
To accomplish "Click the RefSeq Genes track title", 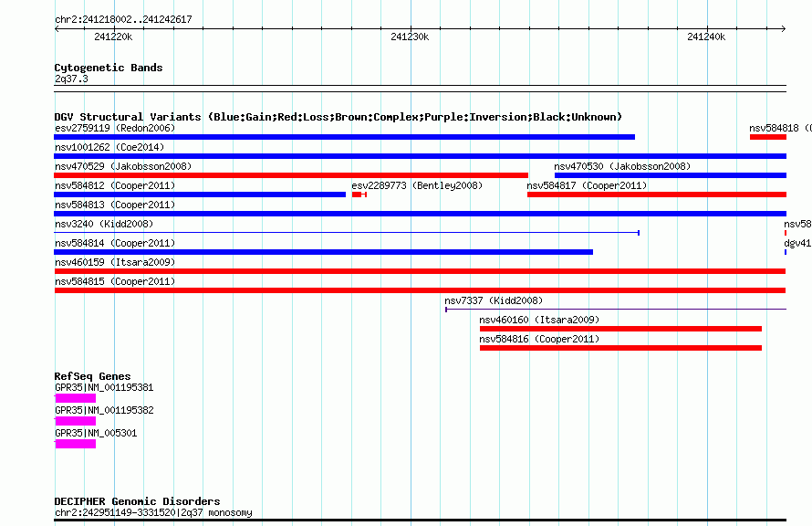I will [93, 376].
